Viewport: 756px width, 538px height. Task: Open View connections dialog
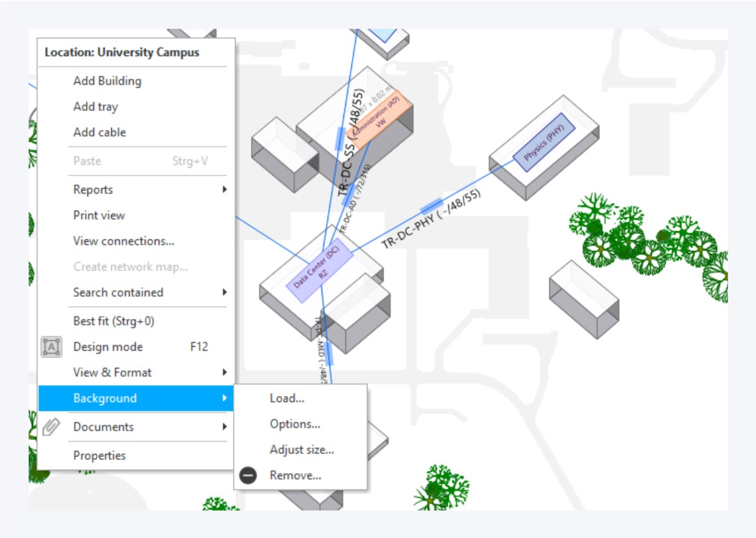(123, 241)
